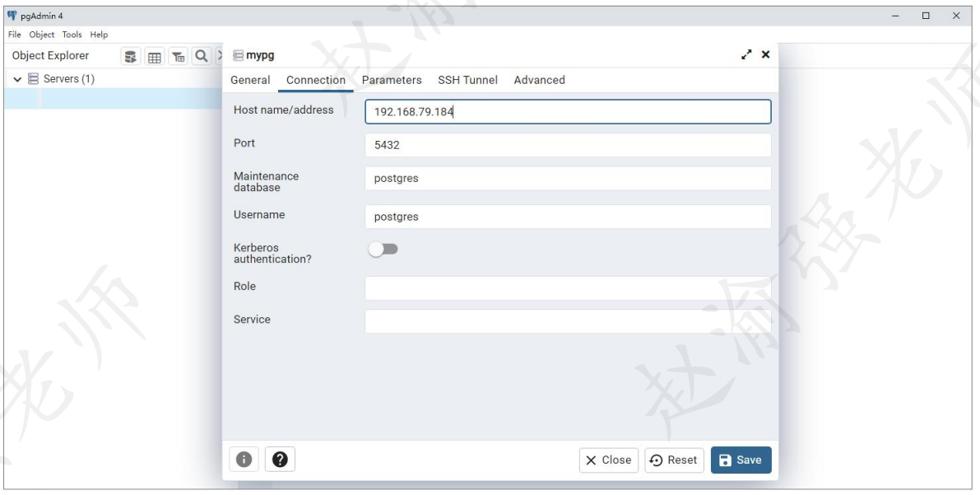Viewport: 980px width, 495px height.
Task: Click the pgAdmin elephant logo icon
Action: [x=12, y=16]
